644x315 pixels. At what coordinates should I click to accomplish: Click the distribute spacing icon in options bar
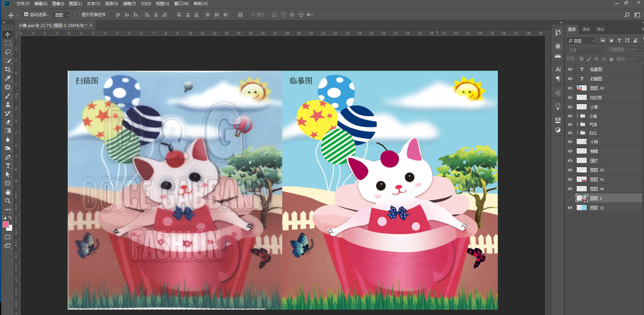240,15
